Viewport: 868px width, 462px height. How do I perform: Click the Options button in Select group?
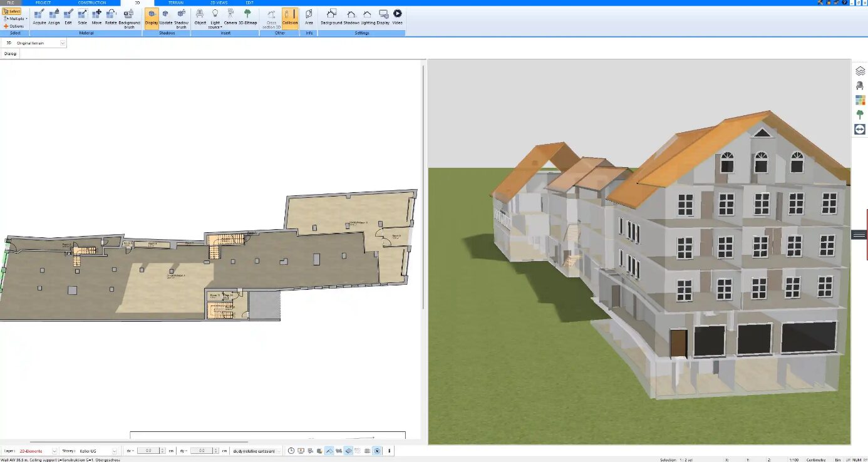[x=14, y=26]
